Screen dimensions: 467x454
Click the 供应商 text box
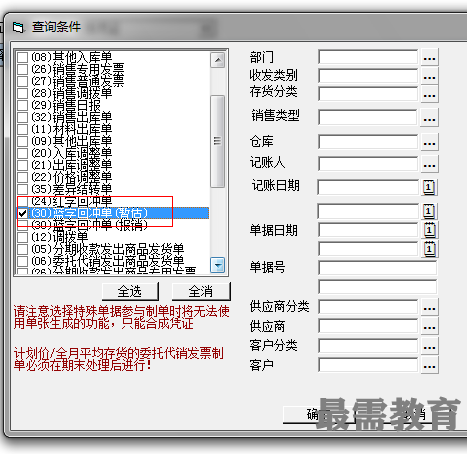[x=368, y=326]
